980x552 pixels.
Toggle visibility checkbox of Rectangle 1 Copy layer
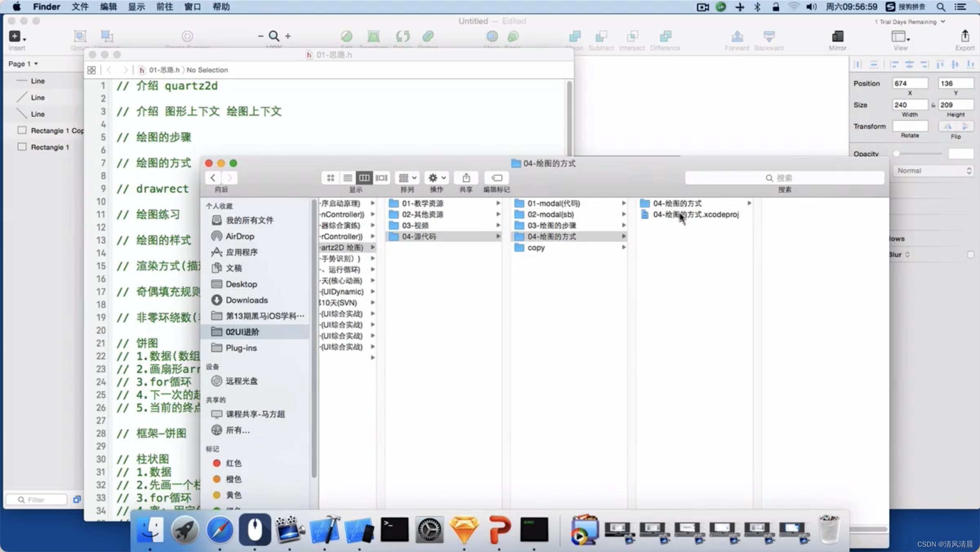22,130
